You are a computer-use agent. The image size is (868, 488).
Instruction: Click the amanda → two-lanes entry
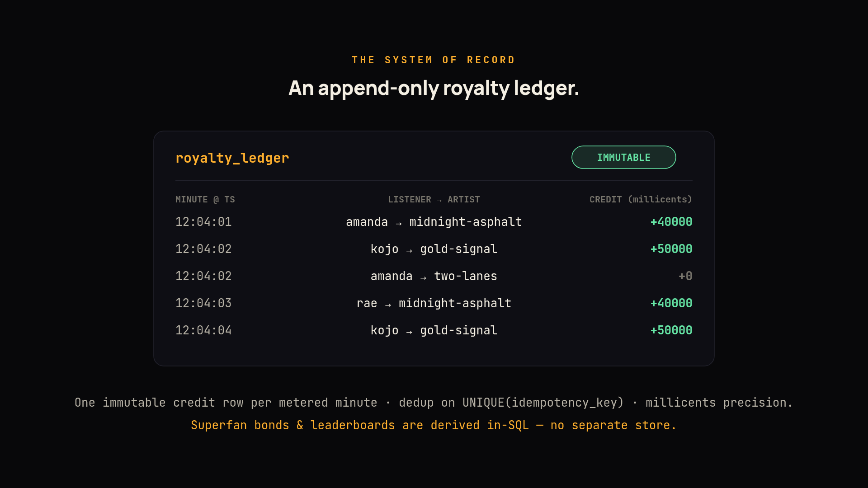(x=434, y=276)
